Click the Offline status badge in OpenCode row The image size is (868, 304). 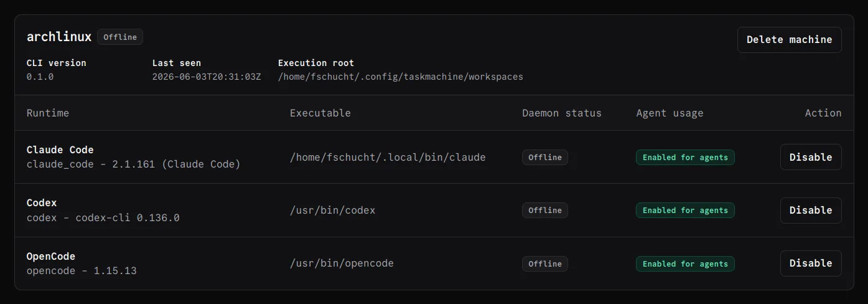pos(545,264)
